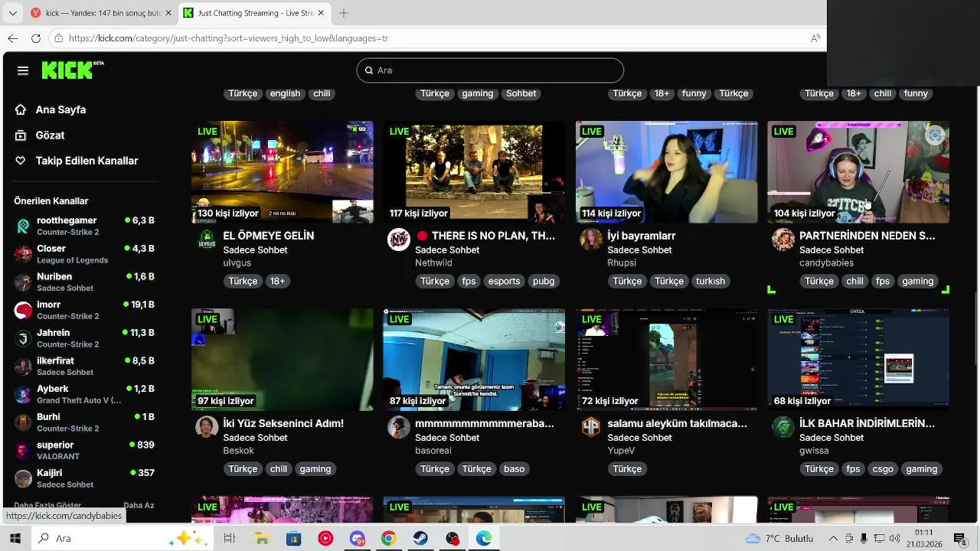Open Takip Edilen Kanallar followed channels
The width and height of the screenshot is (980, 551).
77,161
